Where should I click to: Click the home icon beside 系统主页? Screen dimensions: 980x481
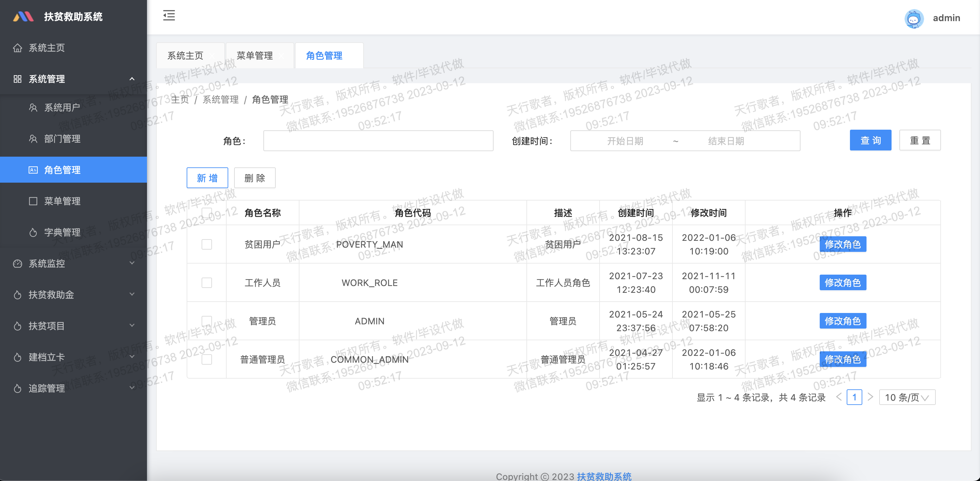click(x=18, y=48)
